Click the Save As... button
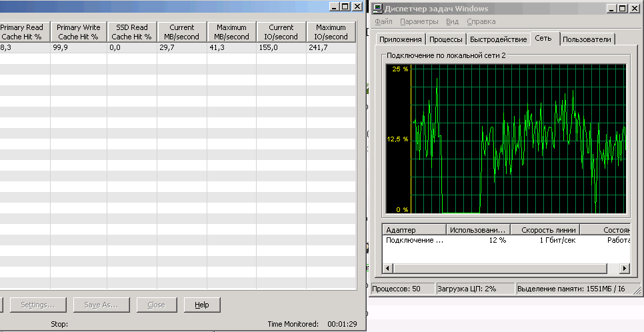The image size is (644, 332). click(101, 305)
